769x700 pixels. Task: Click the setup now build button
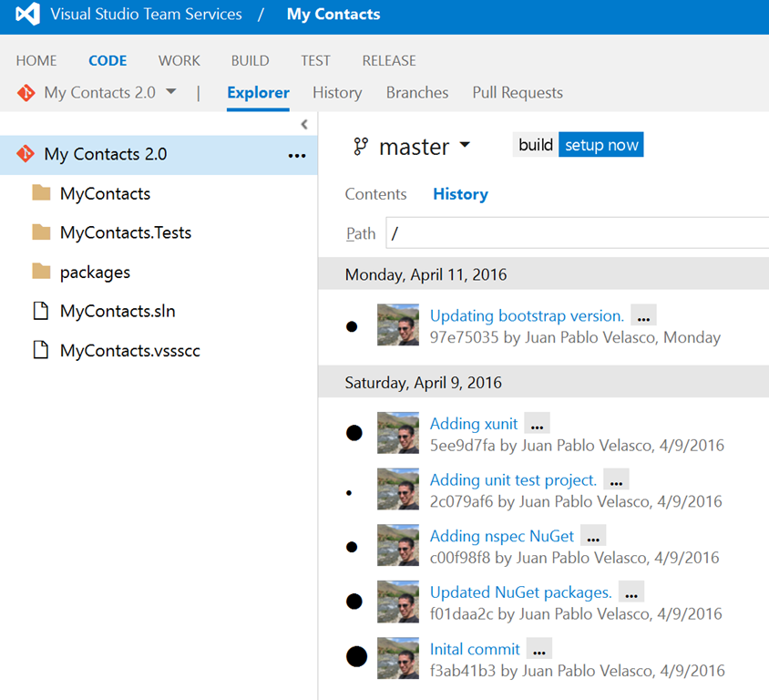pos(601,145)
